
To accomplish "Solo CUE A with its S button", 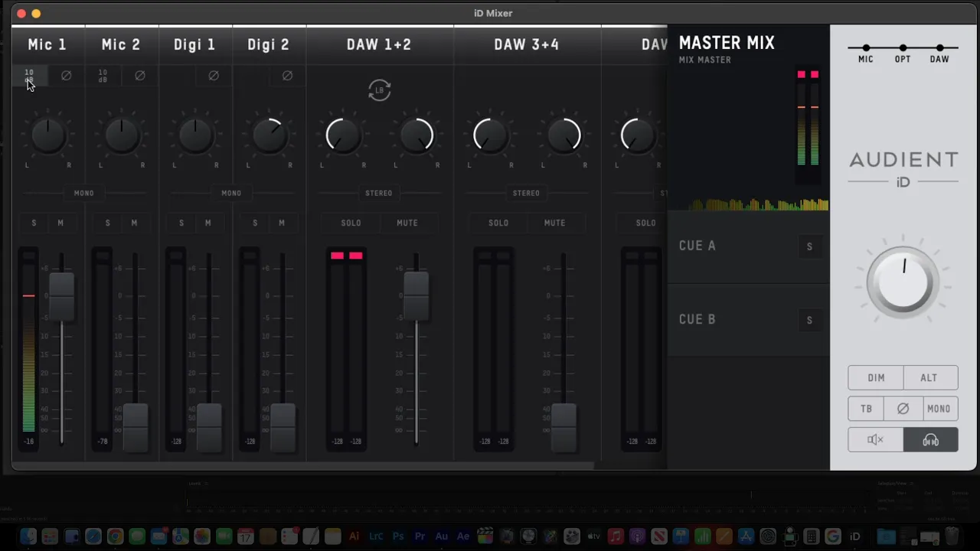I will point(809,246).
